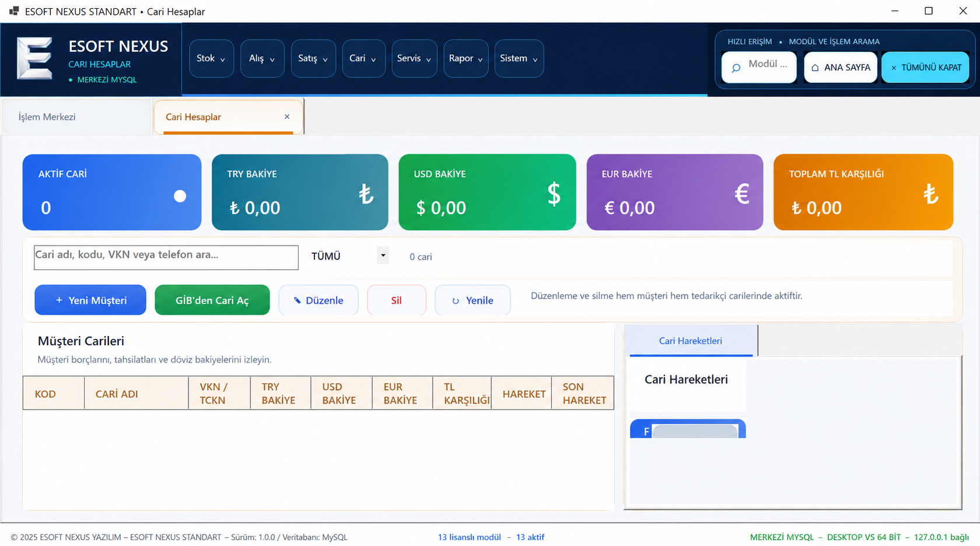Click the CARİ ADI column header
This screenshot has width=980, height=546.
pyautogui.click(x=136, y=394)
